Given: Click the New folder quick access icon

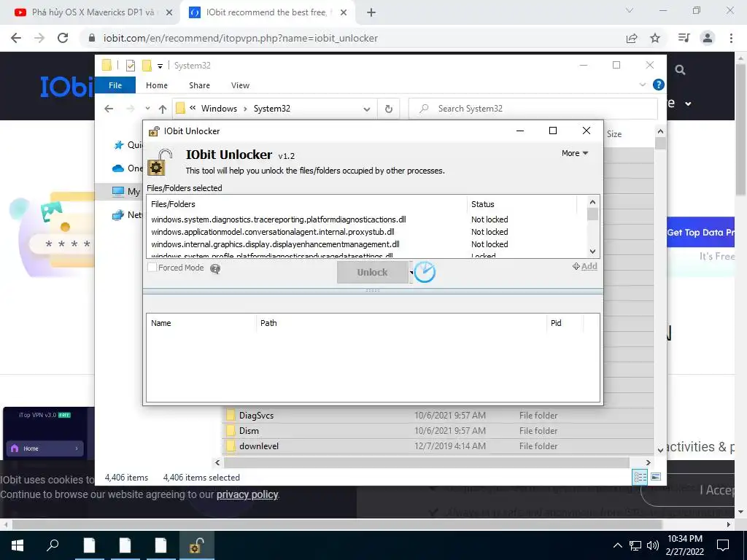Looking at the screenshot, I should [x=147, y=66].
